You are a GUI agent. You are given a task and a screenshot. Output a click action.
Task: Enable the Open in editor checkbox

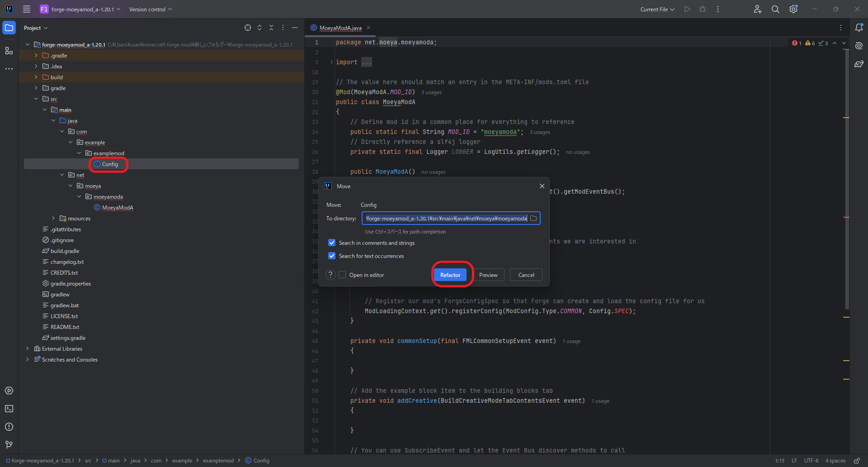[343, 275]
